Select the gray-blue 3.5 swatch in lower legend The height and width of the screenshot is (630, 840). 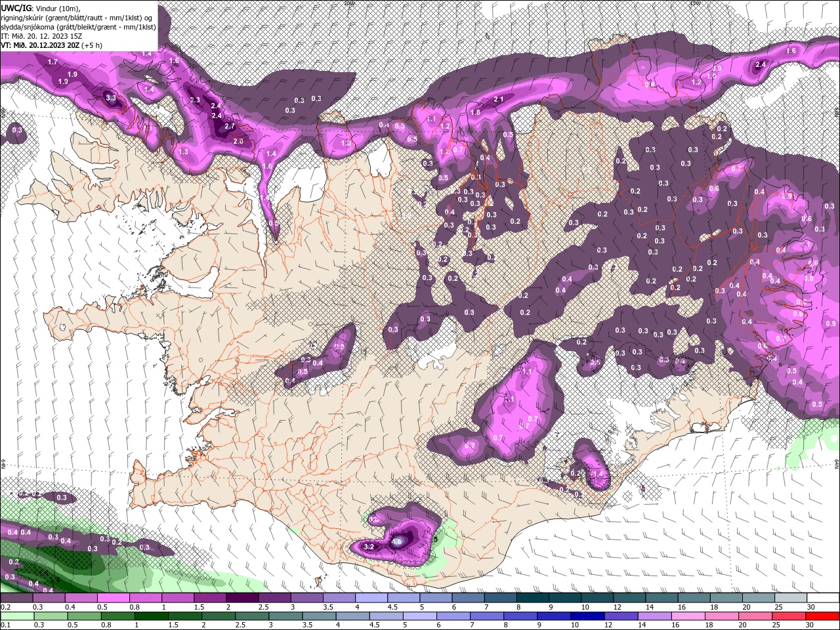point(318,616)
